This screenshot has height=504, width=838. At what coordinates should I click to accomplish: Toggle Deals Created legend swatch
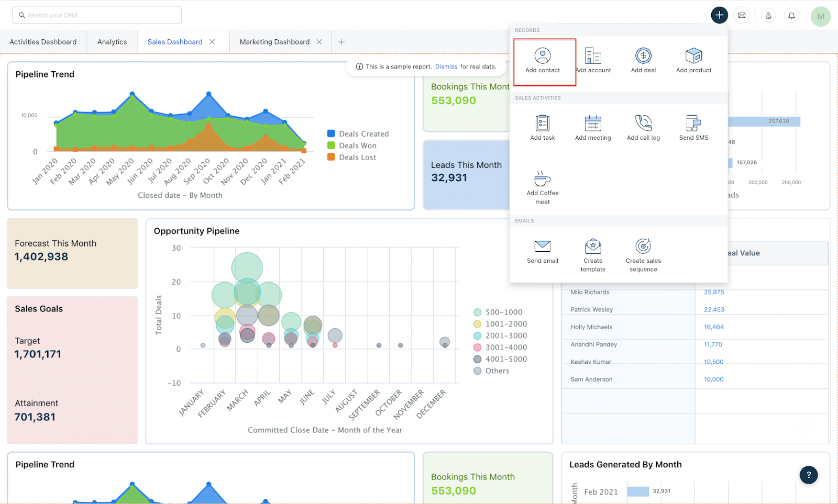pos(331,133)
